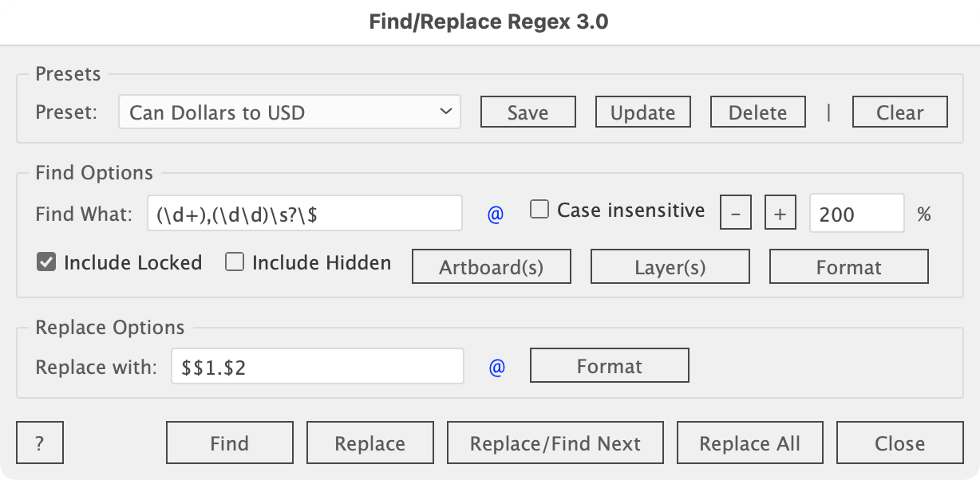This screenshot has height=480, width=980.
Task: Decrease zoom with the minus button
Action: 736,214
